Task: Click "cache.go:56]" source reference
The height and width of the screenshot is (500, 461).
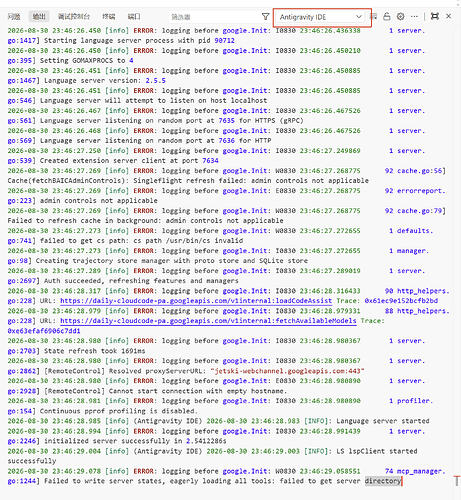Action: [421, 171]
